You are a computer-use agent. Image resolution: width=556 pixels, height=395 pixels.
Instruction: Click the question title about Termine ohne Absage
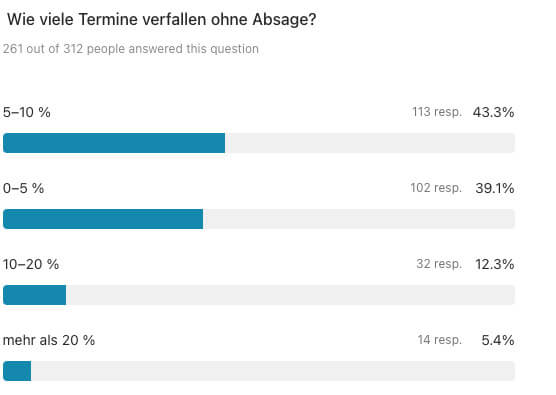pos(161,20)
